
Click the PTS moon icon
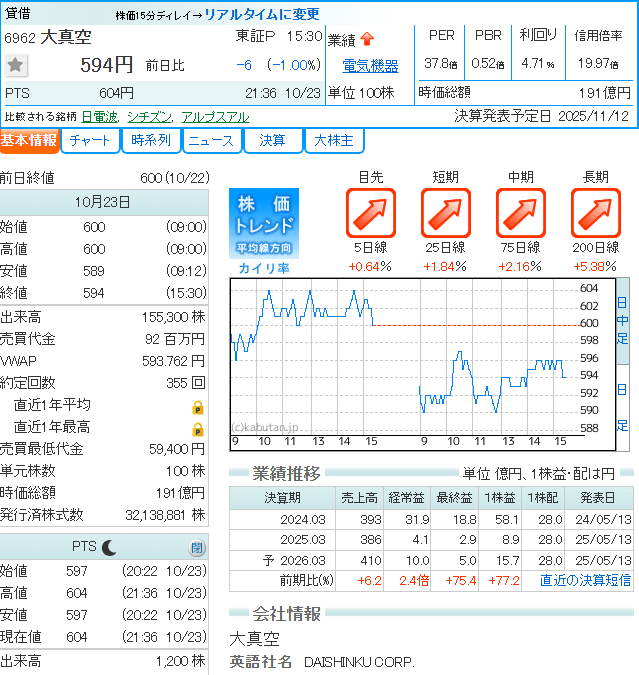pyautogui.click(x=109, y=547)
